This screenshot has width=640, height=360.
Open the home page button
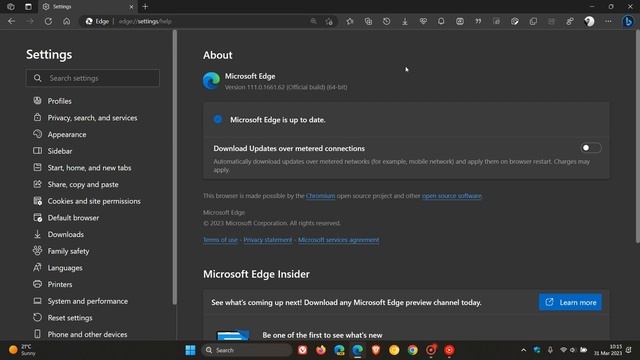pyautogui.click(x=67, y=21)
